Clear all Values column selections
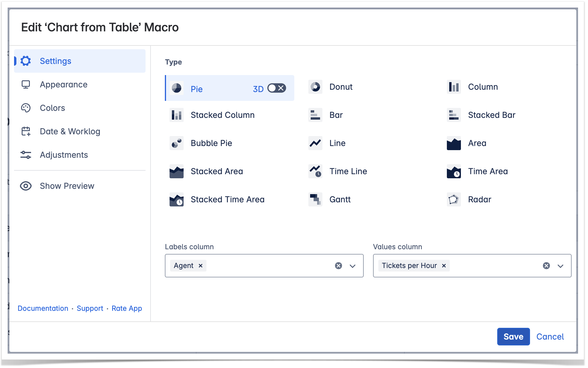 pyautogui.click(x=546, y=266)
